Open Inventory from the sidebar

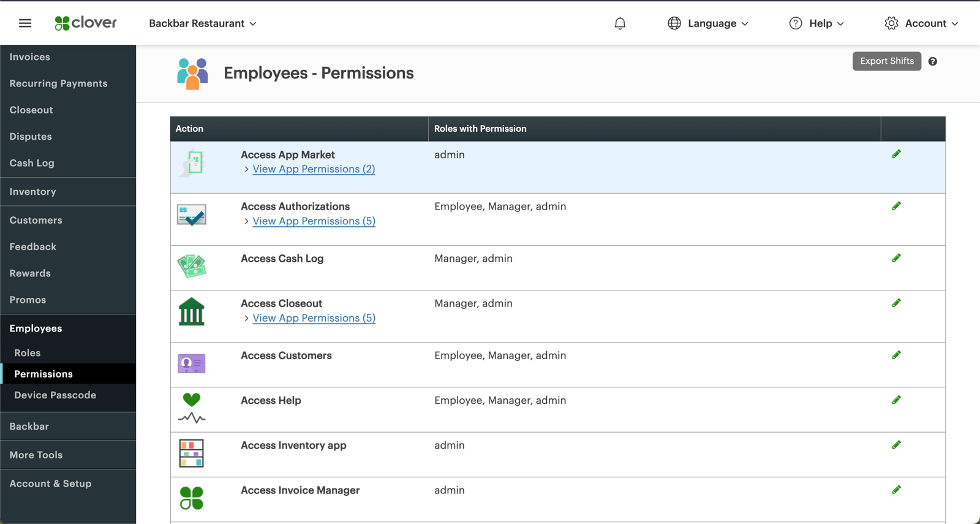(x=33, y=192)
